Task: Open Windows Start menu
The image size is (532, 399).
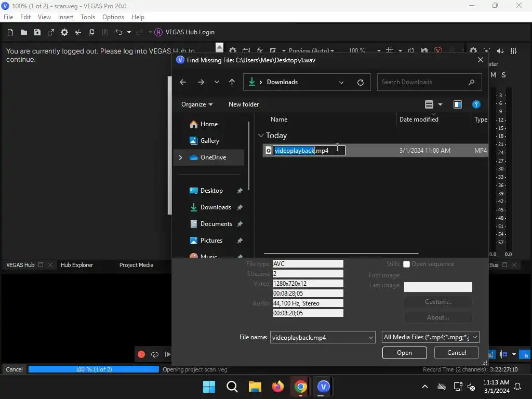Action: pos(209,387)
